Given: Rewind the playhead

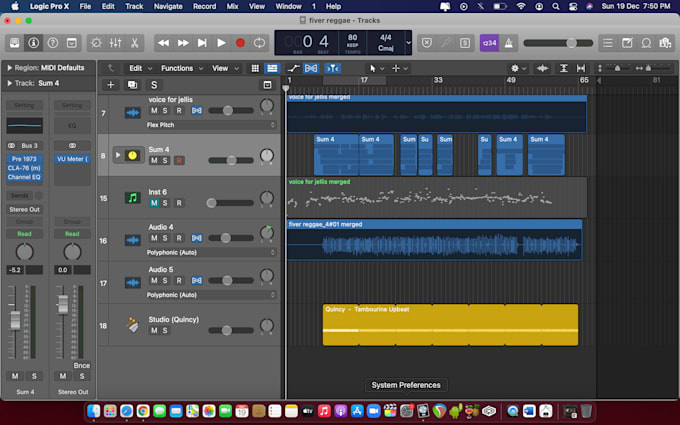Looking at the screenshot, I should coord(163,43).
